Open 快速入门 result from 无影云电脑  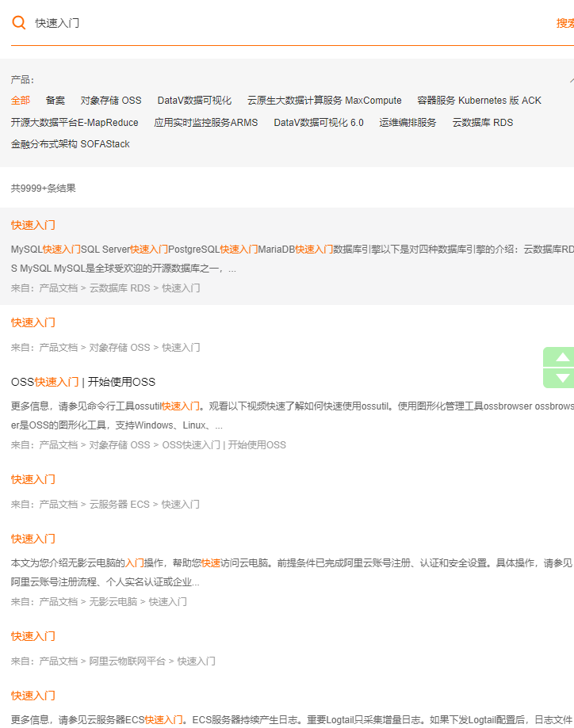tap(33, 539)
